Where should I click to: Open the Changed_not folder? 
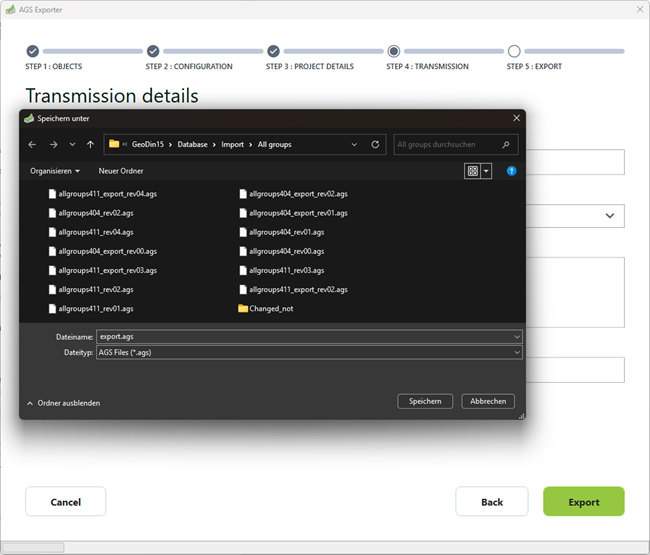(x=271, y=309)
